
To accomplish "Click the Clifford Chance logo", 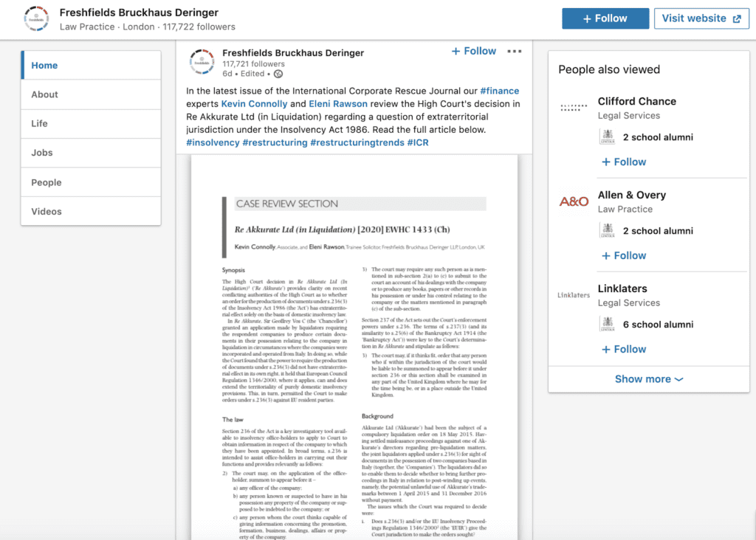I will tap(574, 108).
